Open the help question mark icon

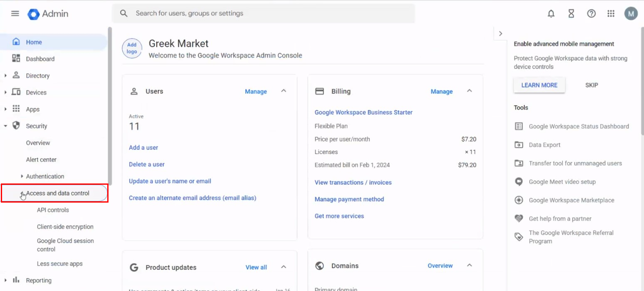591,14
